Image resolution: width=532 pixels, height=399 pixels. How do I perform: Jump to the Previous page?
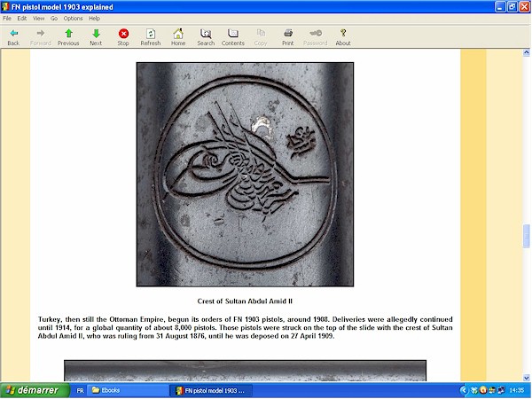click(68, 37)
